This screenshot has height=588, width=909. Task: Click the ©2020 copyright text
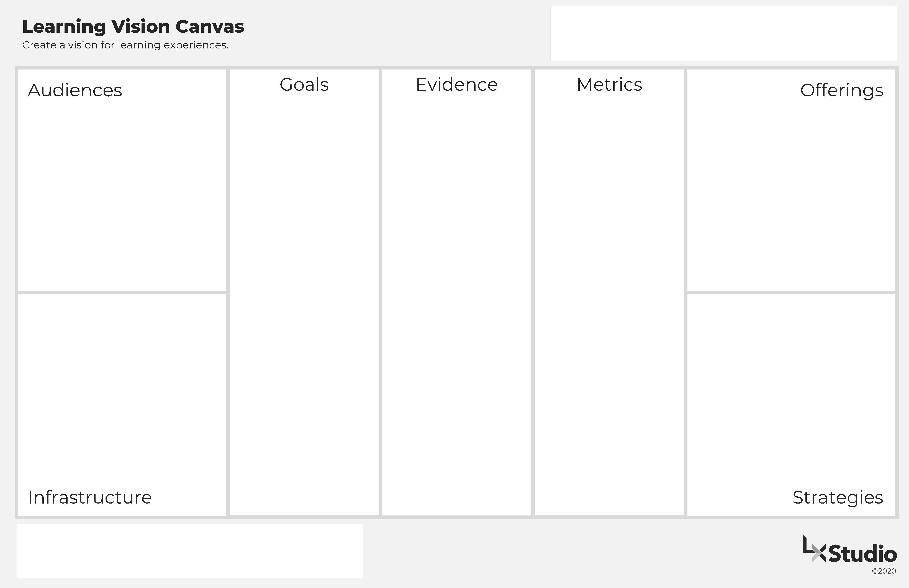click(884, 571)
